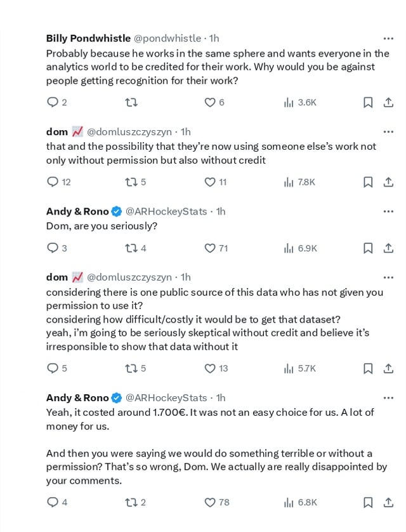Like Andy & Rono's tweet with 78 likes

(211, 502)
